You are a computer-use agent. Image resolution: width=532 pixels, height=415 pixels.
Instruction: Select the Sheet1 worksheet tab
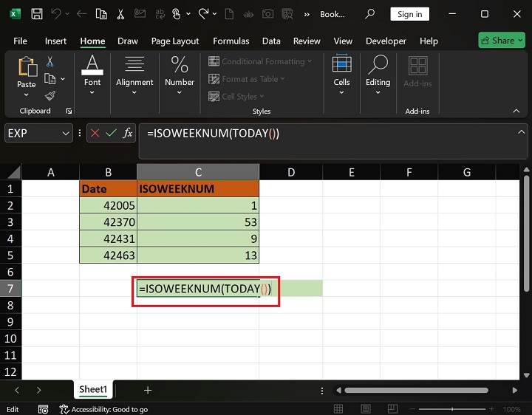pyautogui.click(x=93, y=390)
